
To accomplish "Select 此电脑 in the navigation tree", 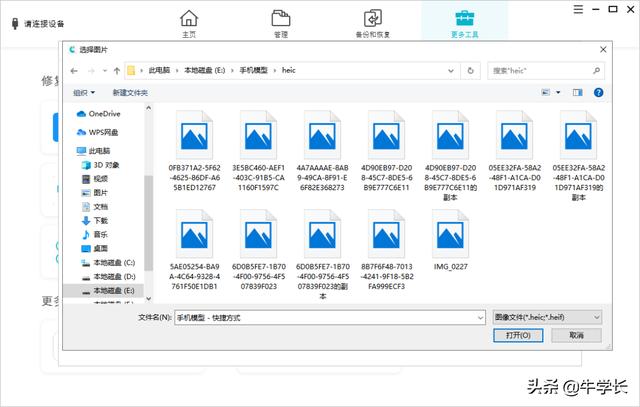I will tap(93, 151).
